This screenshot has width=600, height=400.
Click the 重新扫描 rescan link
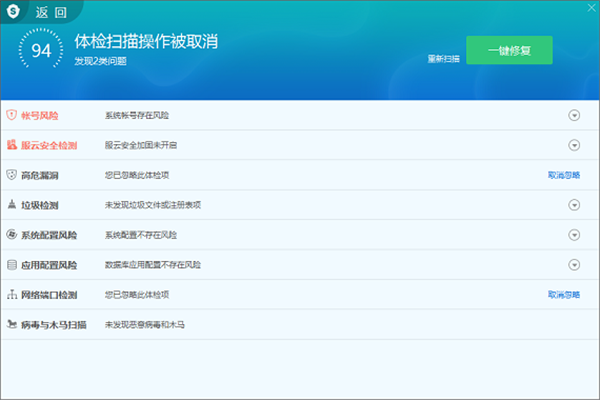click(443, 59)
